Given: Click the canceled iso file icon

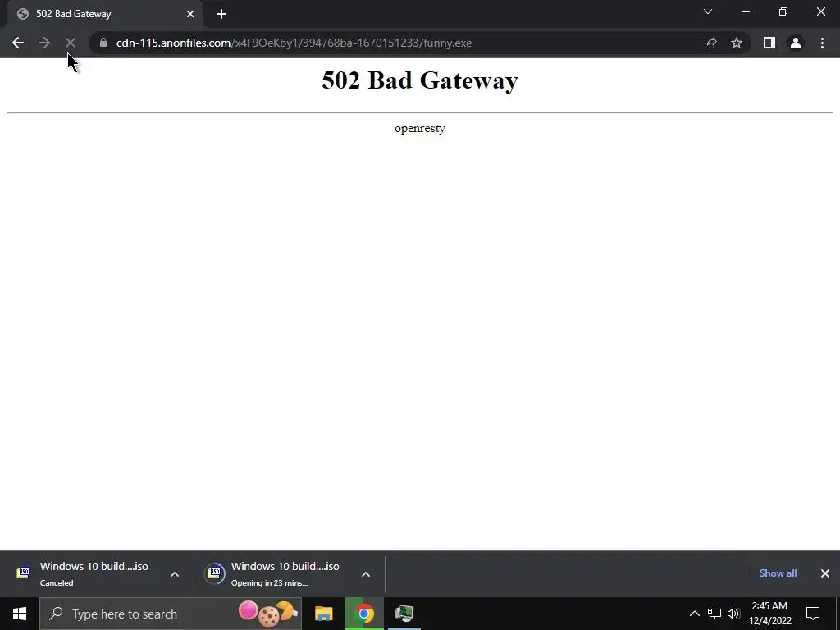Looking at the screenshot, I should click(23, 573).
